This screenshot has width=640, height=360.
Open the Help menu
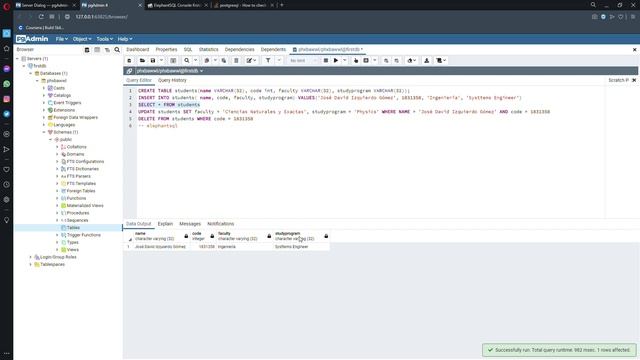tap(124, 39)
